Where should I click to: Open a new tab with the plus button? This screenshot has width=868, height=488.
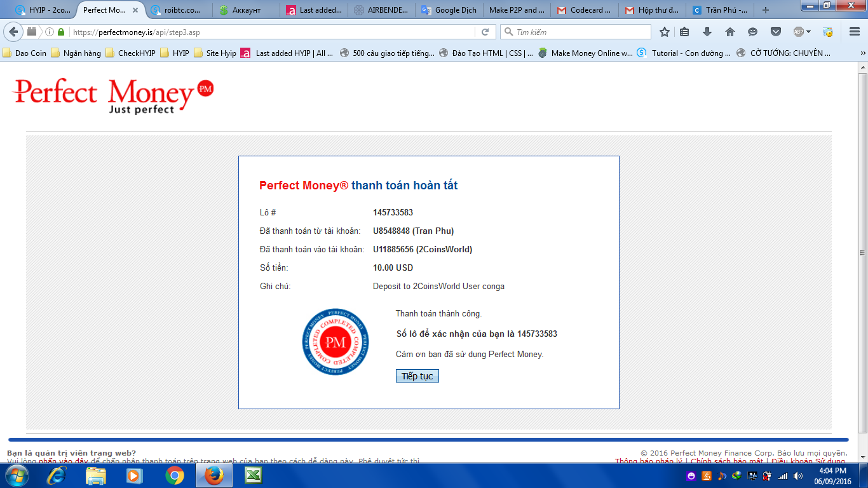click(766, 10)
